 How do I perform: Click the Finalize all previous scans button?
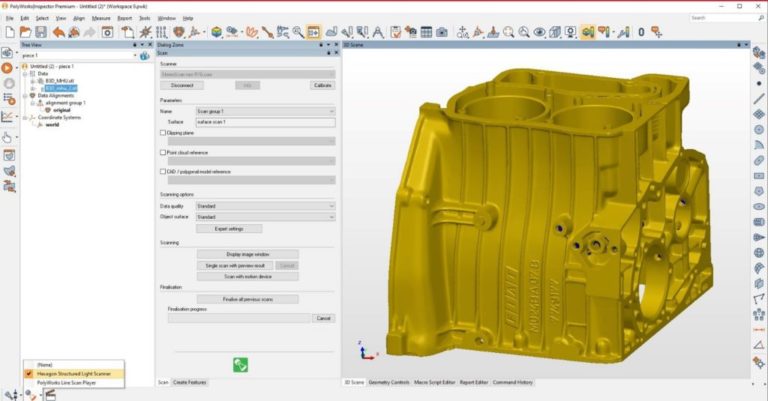pyautogui.click(x=248, y=299)
